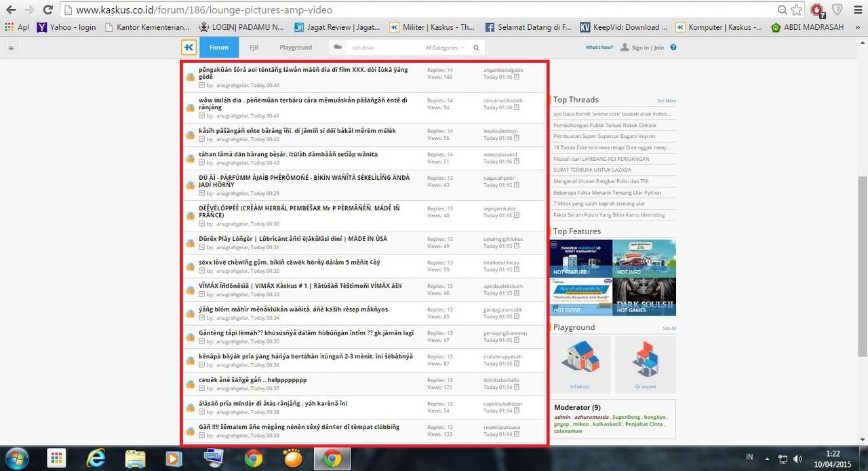This screenshot has width=868, height=471.
Task: Open the 'cewek ane sange gan helpppp' thread
Action: pos(252,379)
